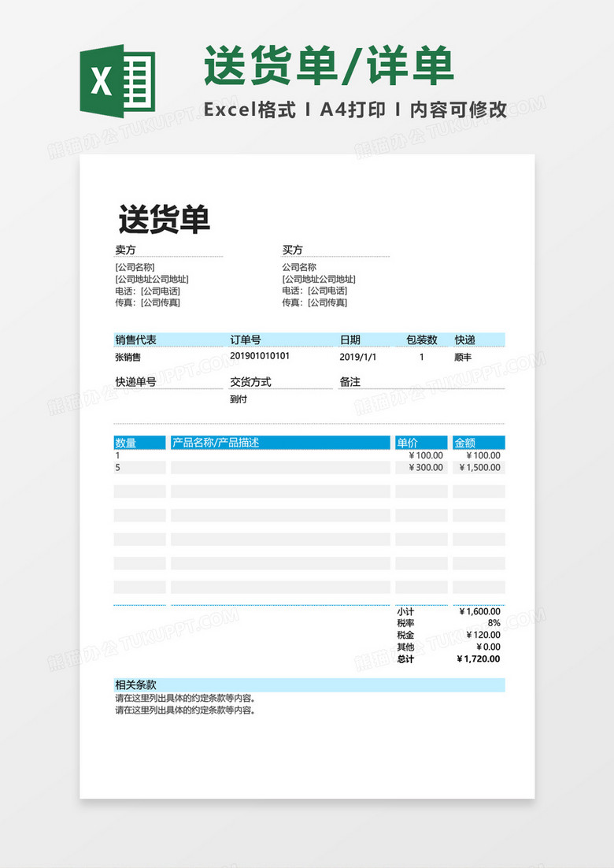
Task: Click the seller [公司名称] placeholder under 卖方
Action: coord(135,267)
